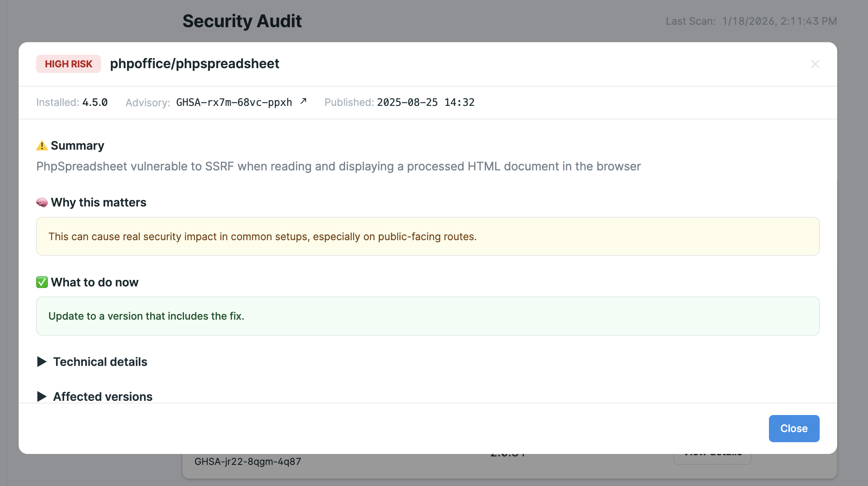The image size is (868, 486).
Task: Expand Affected versions disclosure triangle
Action: (42, 397)
